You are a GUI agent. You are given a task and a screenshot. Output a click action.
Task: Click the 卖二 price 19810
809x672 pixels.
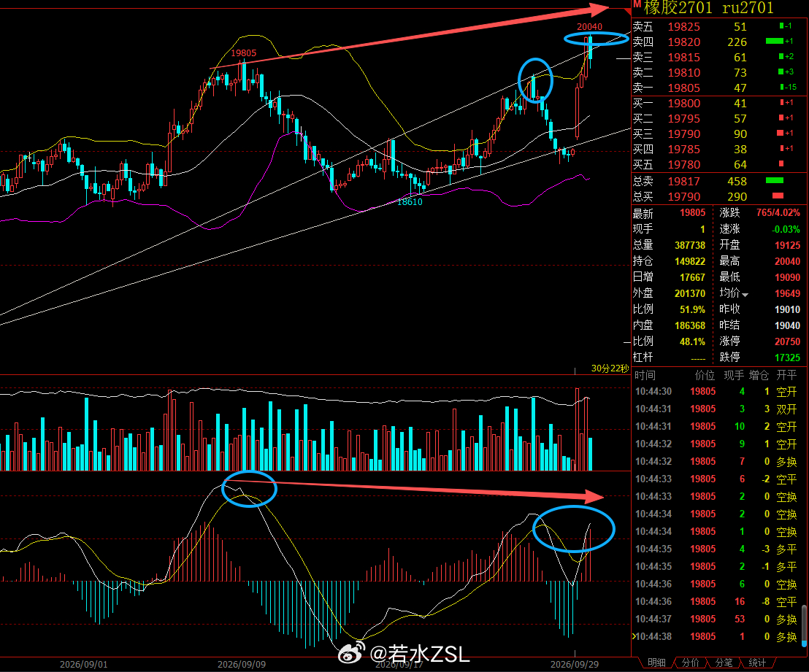click(683, 73)
